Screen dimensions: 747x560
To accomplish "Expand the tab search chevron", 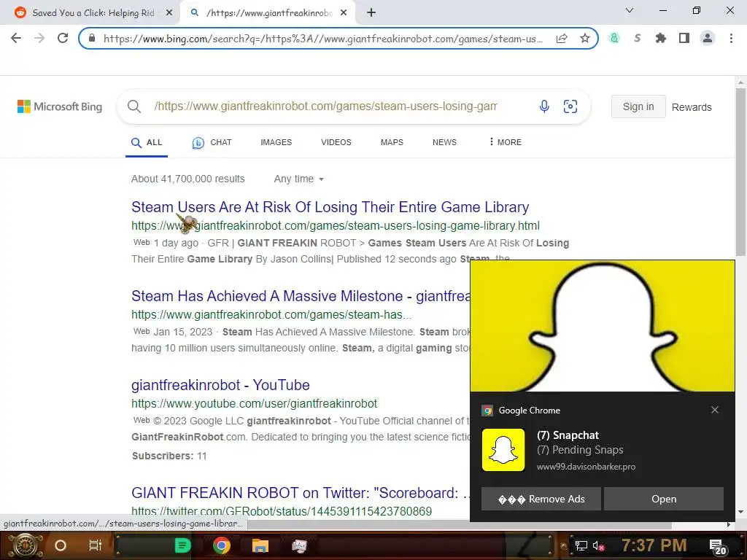I will coord(630,10).
